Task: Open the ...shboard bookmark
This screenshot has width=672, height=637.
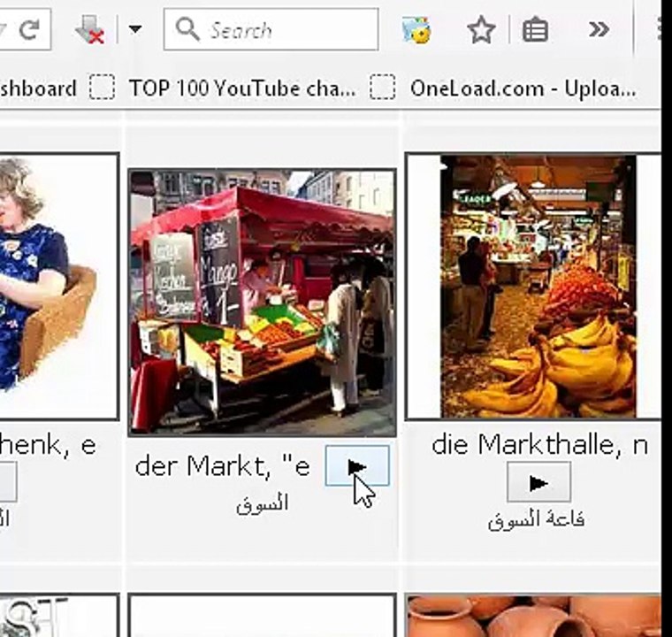Action: click(x=38, y=88)
